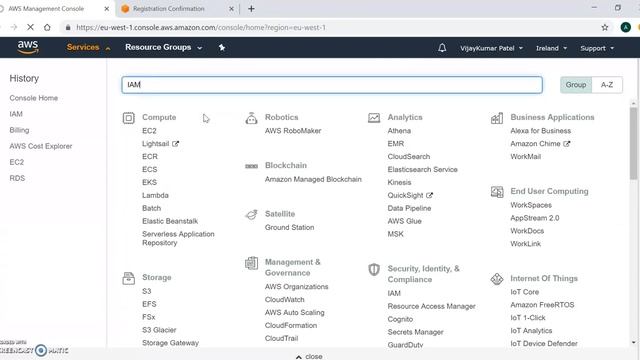The width and height of the screenshot is (640, 360).
Task: Click the site lock icon in address bar
Action: [x=68, y=27]
